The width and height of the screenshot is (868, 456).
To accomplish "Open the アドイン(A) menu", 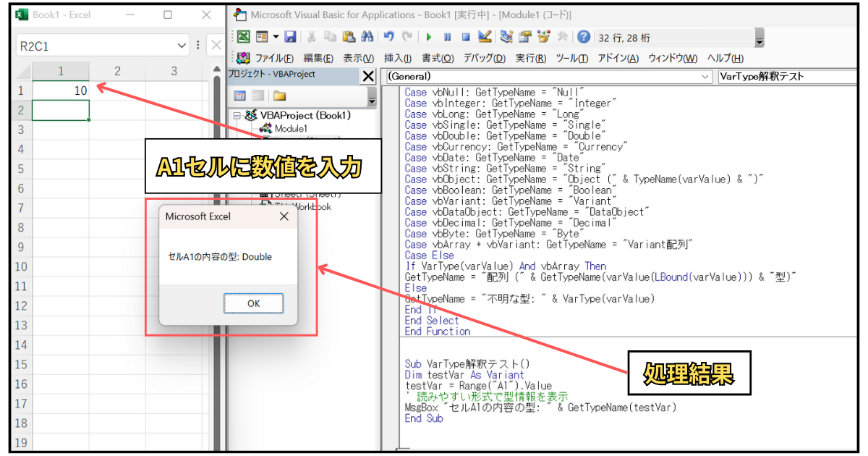I will coord(618,59).
